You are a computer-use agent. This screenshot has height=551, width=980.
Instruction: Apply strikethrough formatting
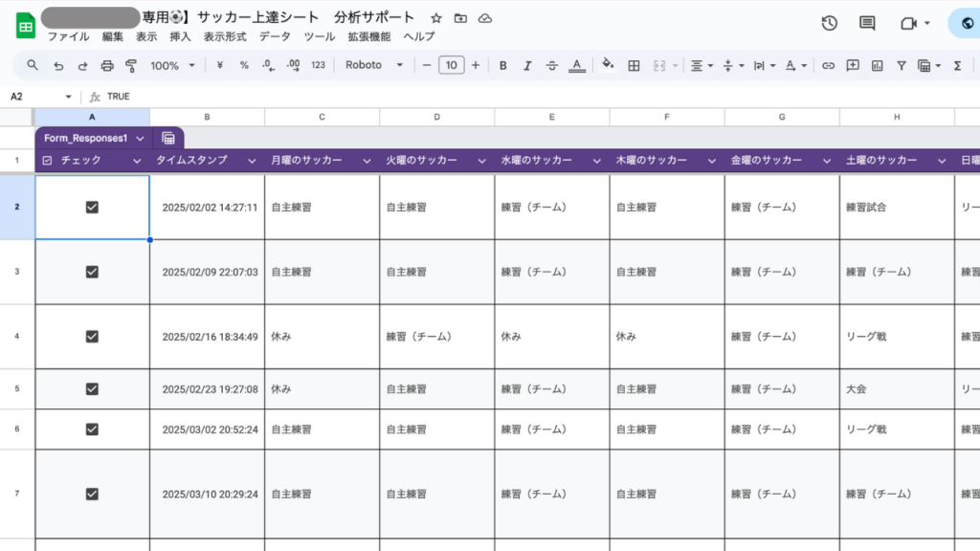[552, 66]
